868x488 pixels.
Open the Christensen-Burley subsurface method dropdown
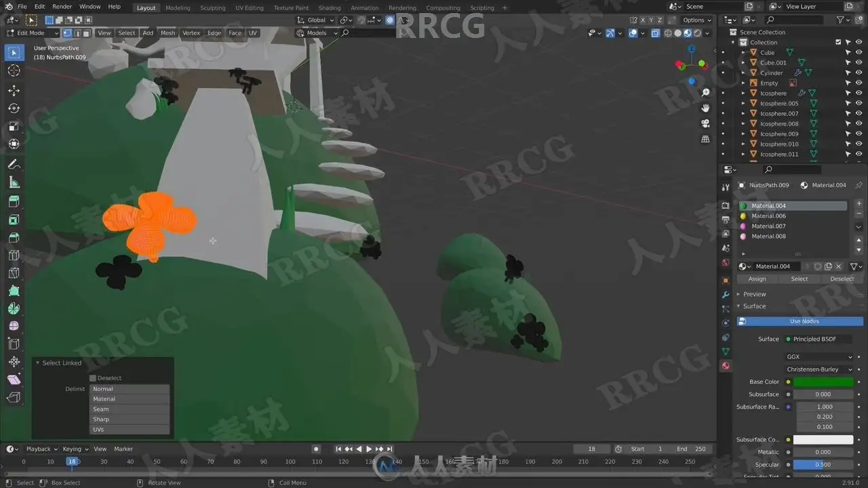point(819,369)
